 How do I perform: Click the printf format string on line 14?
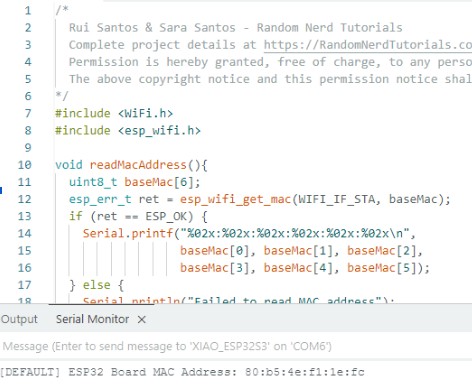pos(295,233)
